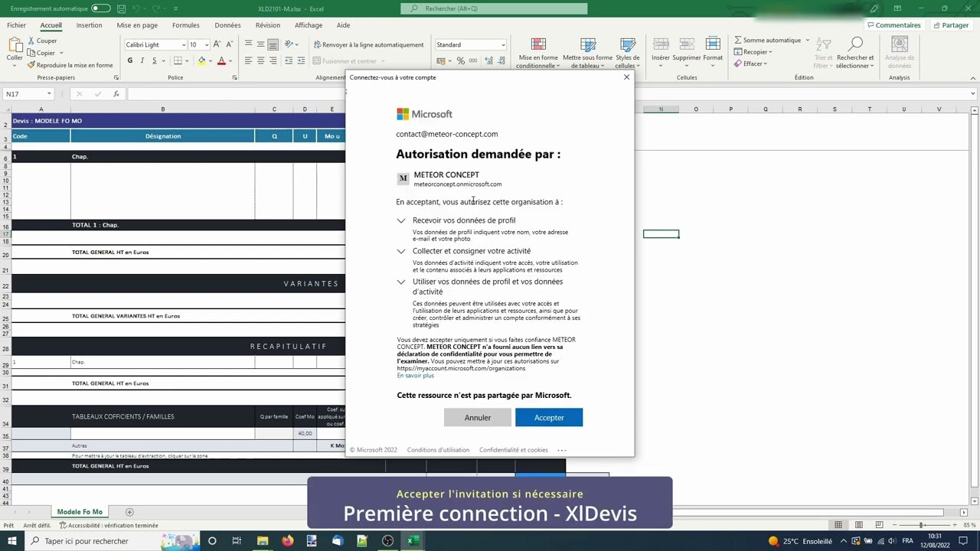Click the align left icon
The image size is (980, 551).
pyautogui.click(x=248, y=60)
